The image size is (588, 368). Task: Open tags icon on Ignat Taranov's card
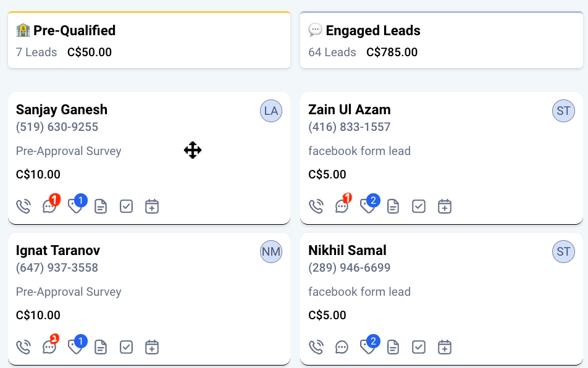point(75,347)
